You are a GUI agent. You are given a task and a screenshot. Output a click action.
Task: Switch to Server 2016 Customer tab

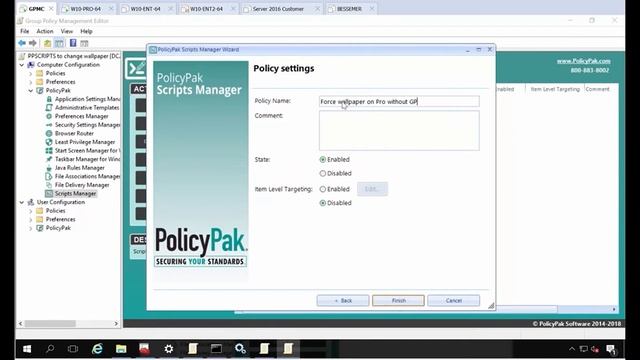click(x=278, y=9)
